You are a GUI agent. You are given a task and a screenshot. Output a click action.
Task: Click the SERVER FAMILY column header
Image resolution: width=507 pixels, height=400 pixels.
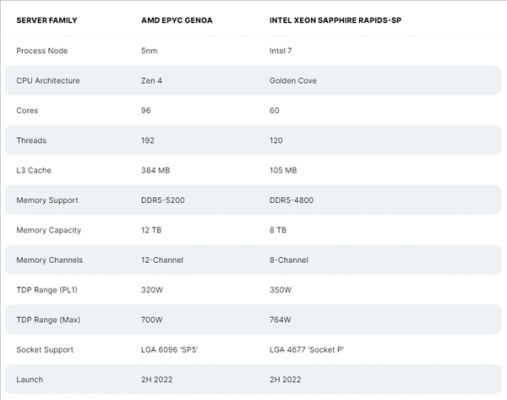point(47,20)
